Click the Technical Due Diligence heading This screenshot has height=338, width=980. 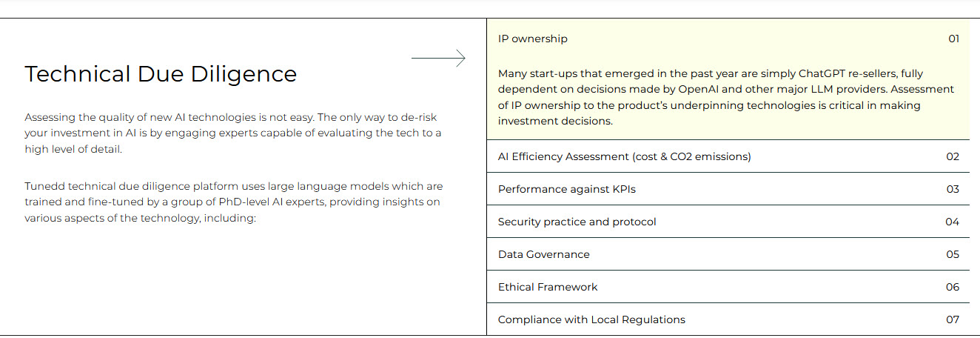(161, 74)
